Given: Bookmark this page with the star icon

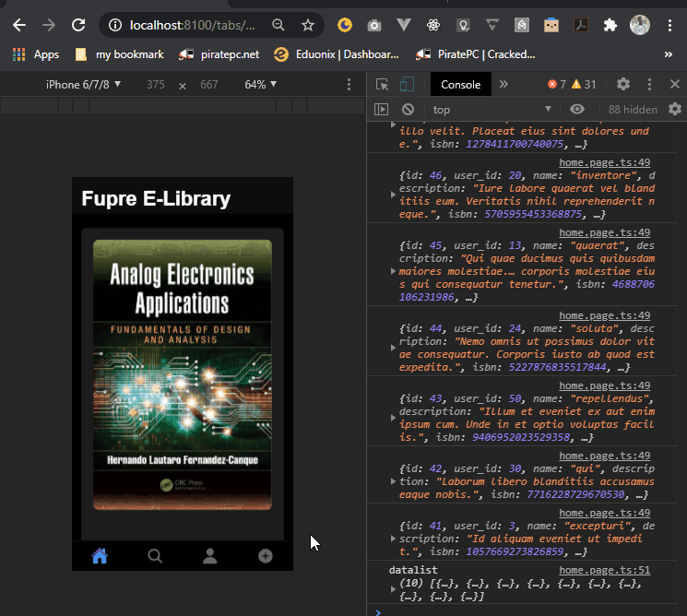Looking at the screenshot, I should coord(307,25).
